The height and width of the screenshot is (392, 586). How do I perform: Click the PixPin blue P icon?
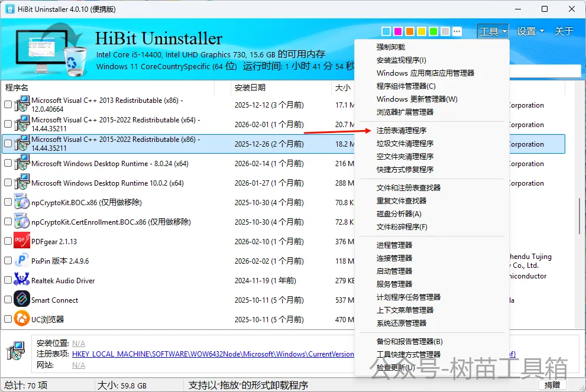[22, 260]
